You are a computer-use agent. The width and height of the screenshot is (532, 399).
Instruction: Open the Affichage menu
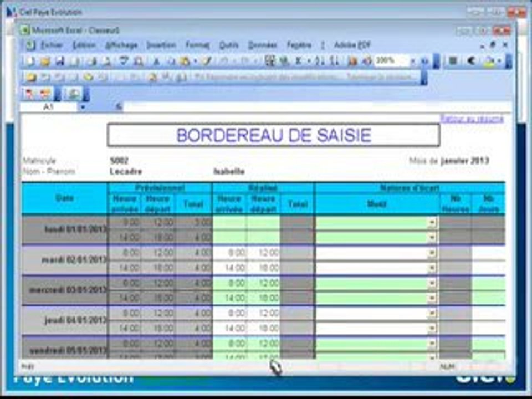pyautogui.click(x=121, y=45)
